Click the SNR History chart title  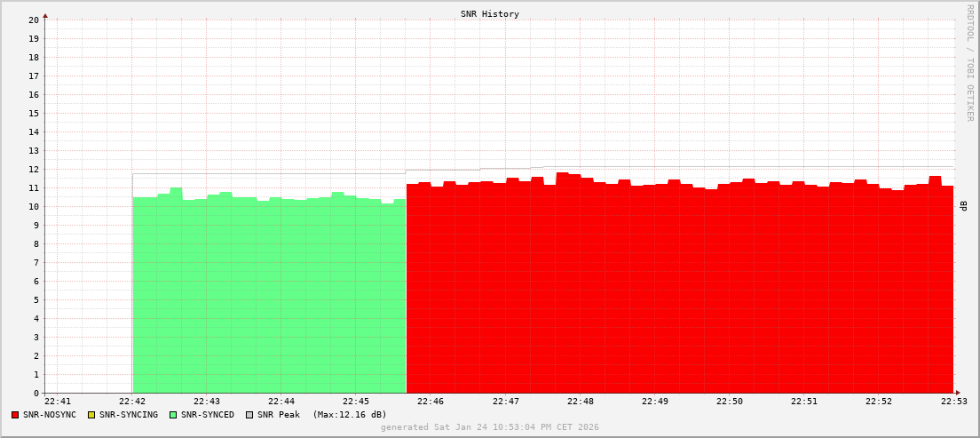(489, 14)
